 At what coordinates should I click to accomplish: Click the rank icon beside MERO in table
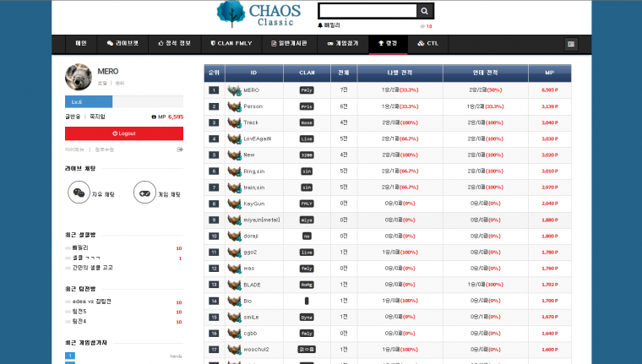click(234, 90)
